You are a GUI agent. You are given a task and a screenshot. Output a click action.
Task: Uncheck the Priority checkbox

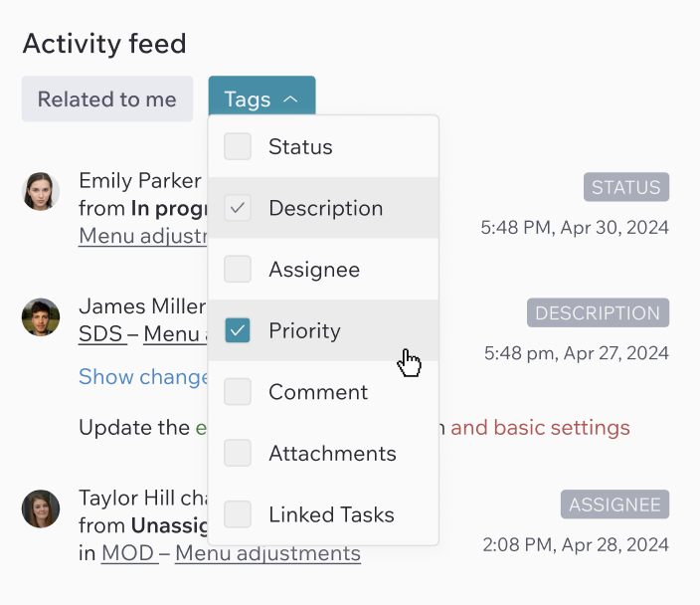tap(238, 330)
